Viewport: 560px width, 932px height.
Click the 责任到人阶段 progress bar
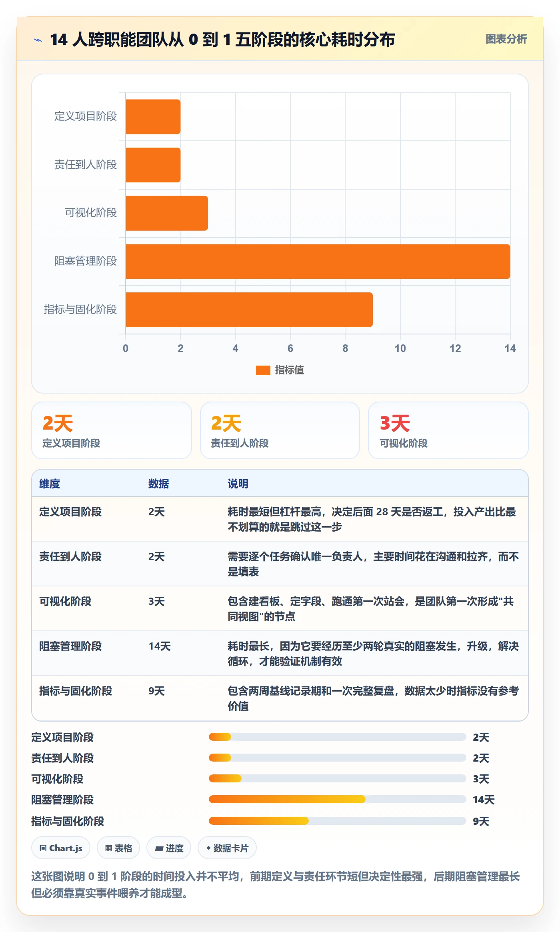click(337, 758)
